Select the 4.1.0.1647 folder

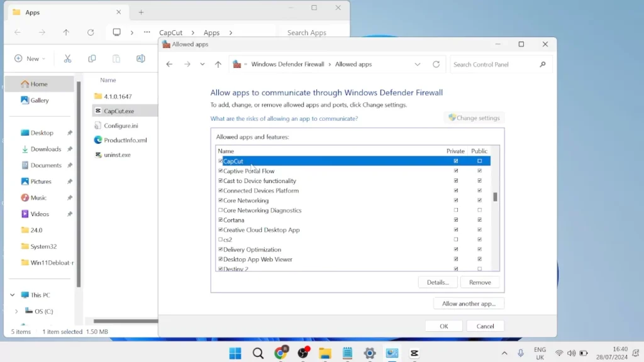pyautogui.click(x=118, y=96)
